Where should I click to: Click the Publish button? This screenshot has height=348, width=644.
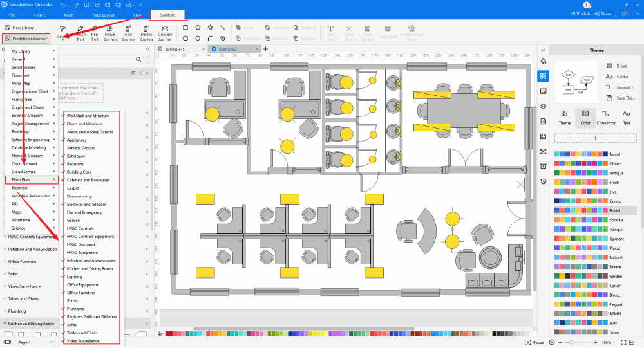click(580, 14)
